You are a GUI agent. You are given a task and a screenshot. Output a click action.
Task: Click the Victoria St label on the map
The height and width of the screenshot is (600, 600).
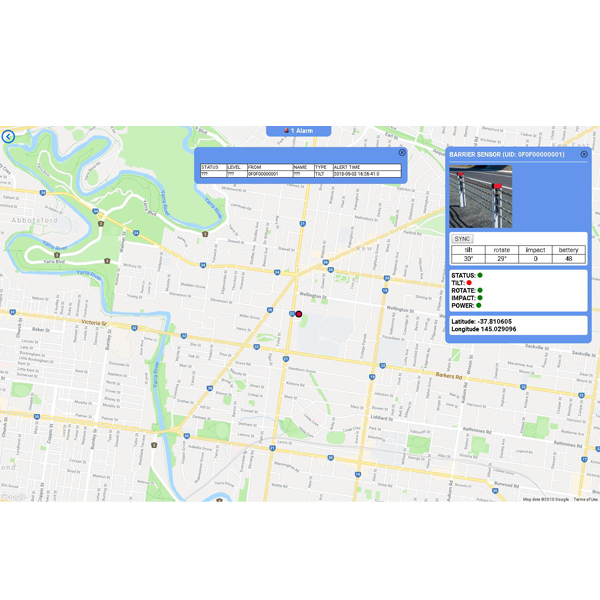point(94,323)
